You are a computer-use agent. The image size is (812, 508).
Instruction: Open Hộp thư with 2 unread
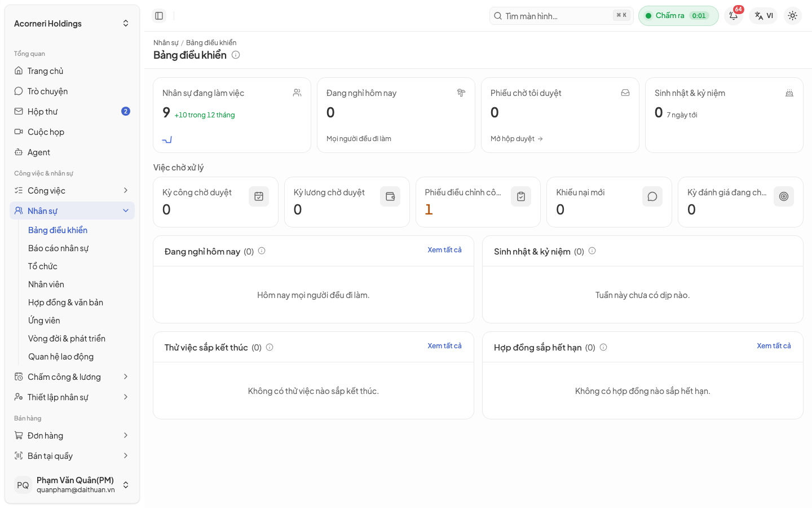click(x=72, y=111)
